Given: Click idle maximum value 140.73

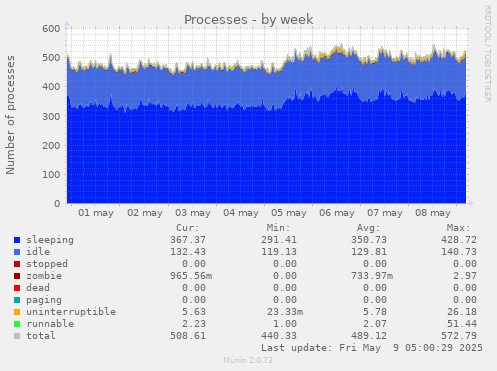Looking at the screenshot, I should coord(459,252).
